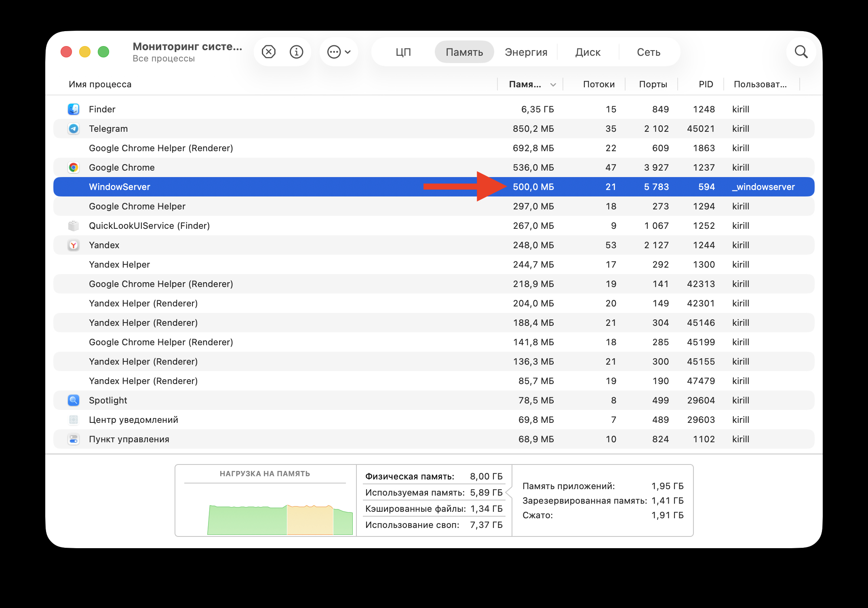Open search with the magnifier icon
This screenshot has width=868, height=608.
click(x=801, y=51)
